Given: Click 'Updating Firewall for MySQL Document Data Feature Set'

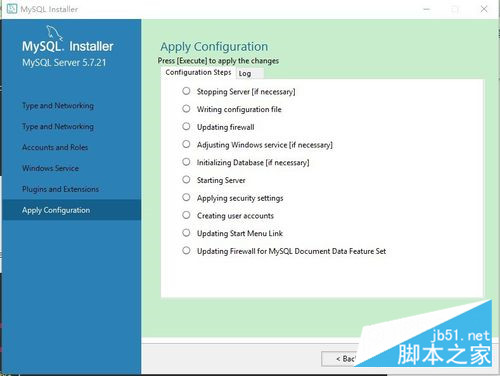Looking at the screenshot, I should click(x=291, y=251).
